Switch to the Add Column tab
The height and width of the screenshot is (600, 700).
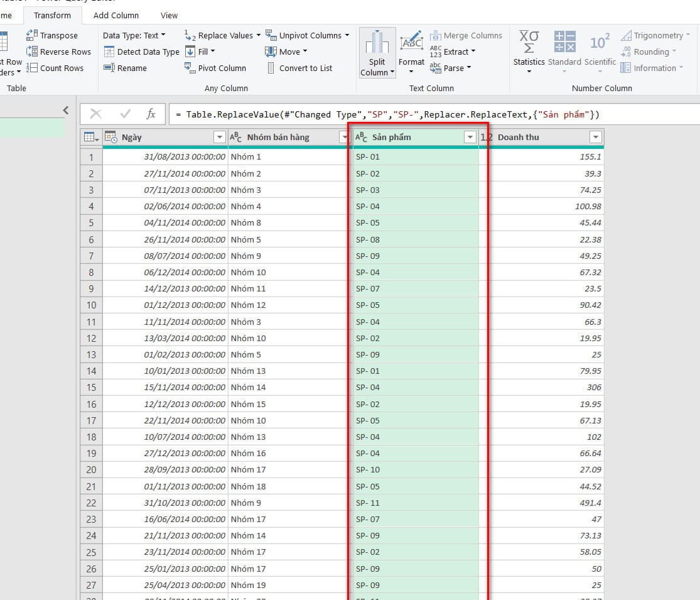(x=116, y=15)
